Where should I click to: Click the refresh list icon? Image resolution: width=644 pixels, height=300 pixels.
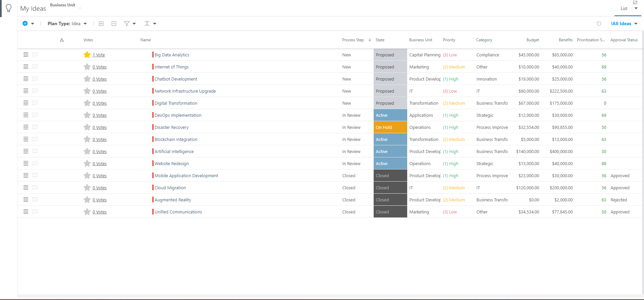[x=599, y=23]
